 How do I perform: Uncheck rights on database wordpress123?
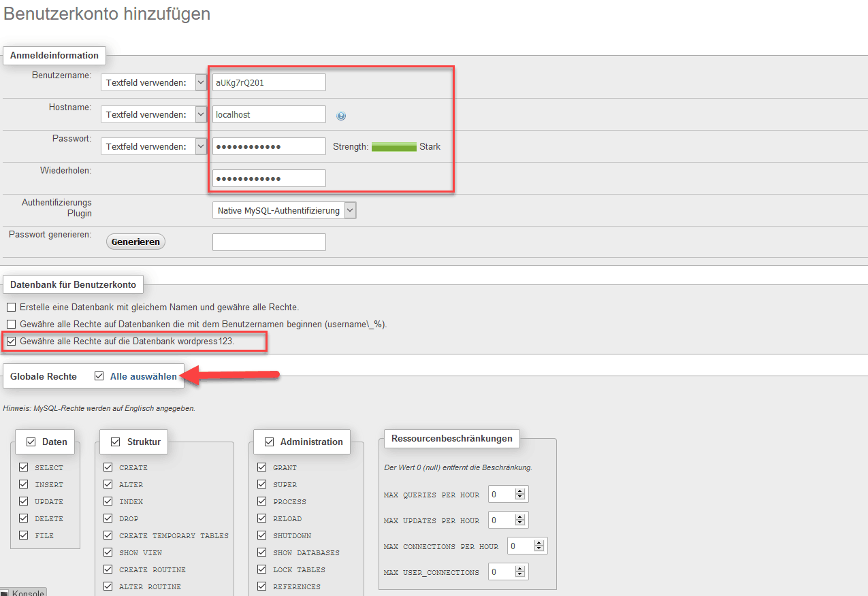pyautogui.click(x=11, y=341)
